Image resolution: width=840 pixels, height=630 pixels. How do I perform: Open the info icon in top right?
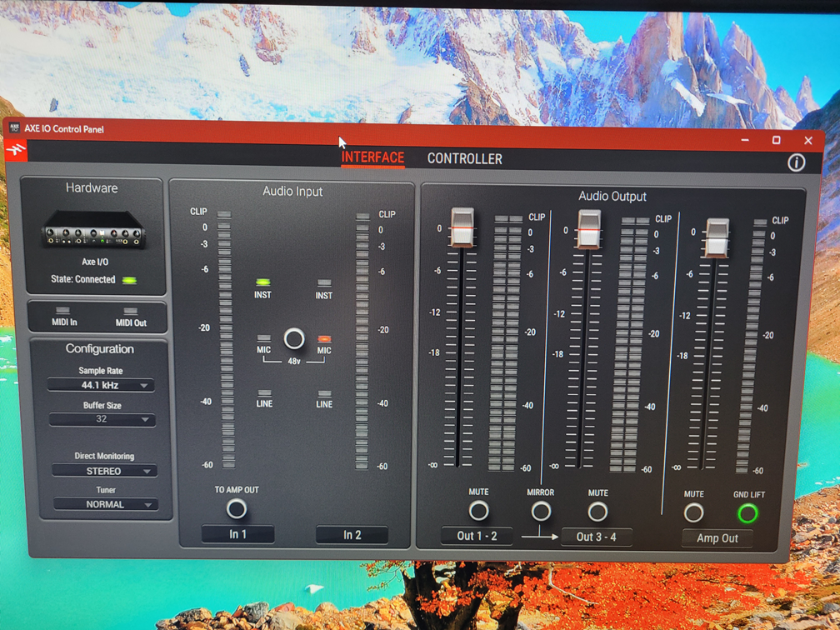click(x=796, y=162)
